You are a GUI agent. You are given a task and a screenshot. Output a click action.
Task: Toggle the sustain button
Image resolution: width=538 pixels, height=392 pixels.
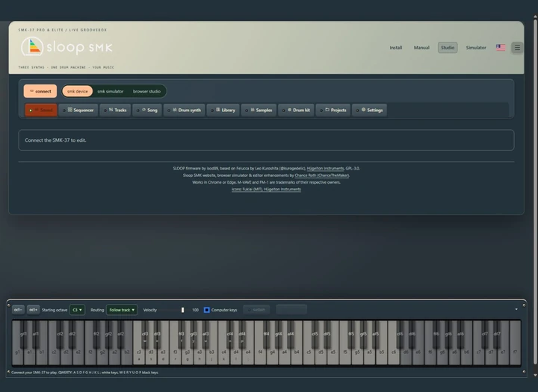coord(256,310)
